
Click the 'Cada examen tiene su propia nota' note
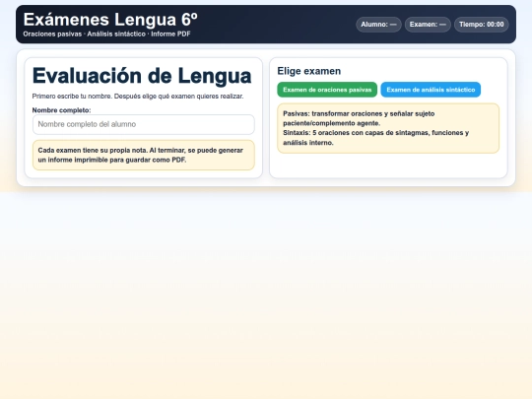point(144,155)
